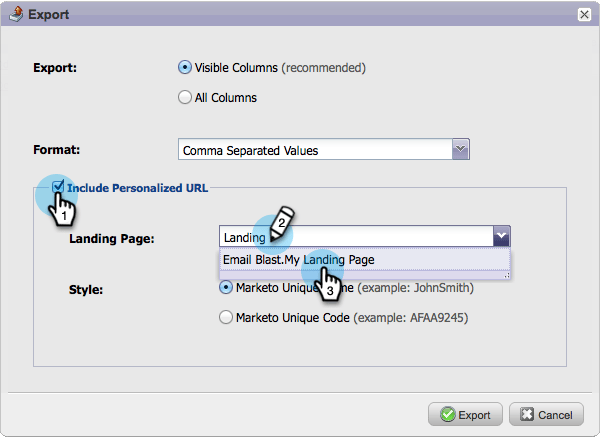Select the Marketo Unique Name style
This screenshot has height=437, width=601.
226,288
